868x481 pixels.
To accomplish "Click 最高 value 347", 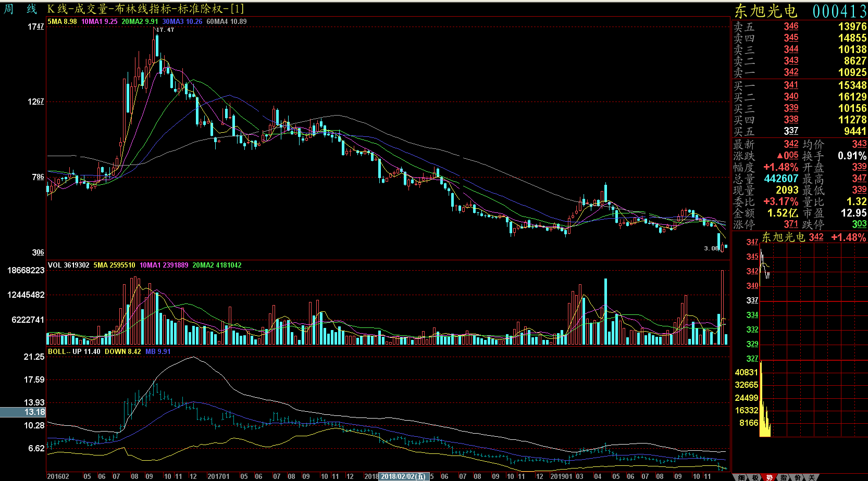I will click(x=859, y=179).
